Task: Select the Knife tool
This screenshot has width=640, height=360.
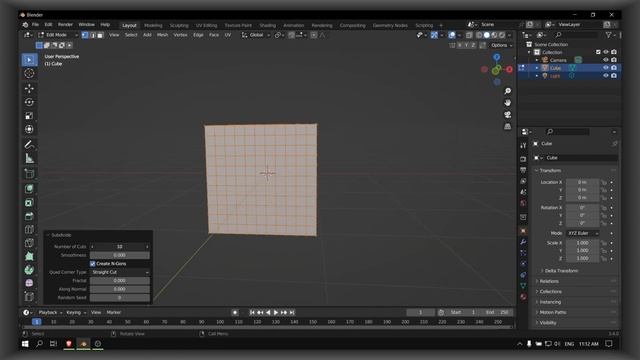Action: pos(29,243)
